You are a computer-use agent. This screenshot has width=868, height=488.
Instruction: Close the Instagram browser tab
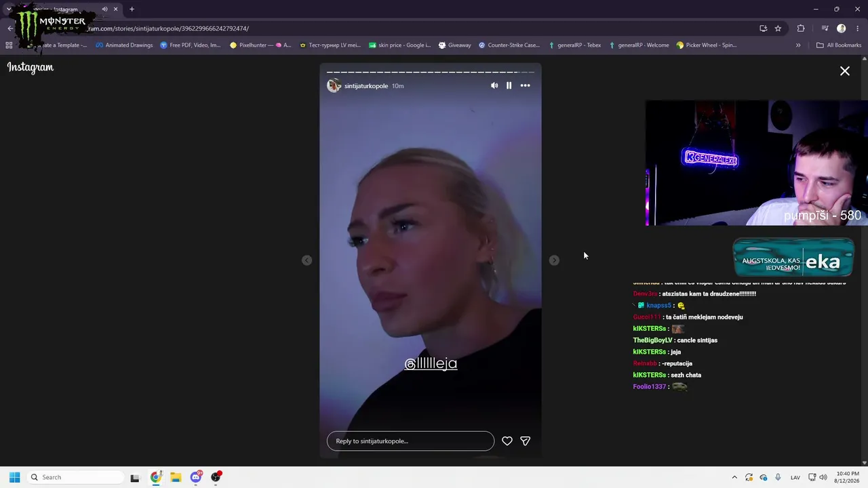point(116,9)
